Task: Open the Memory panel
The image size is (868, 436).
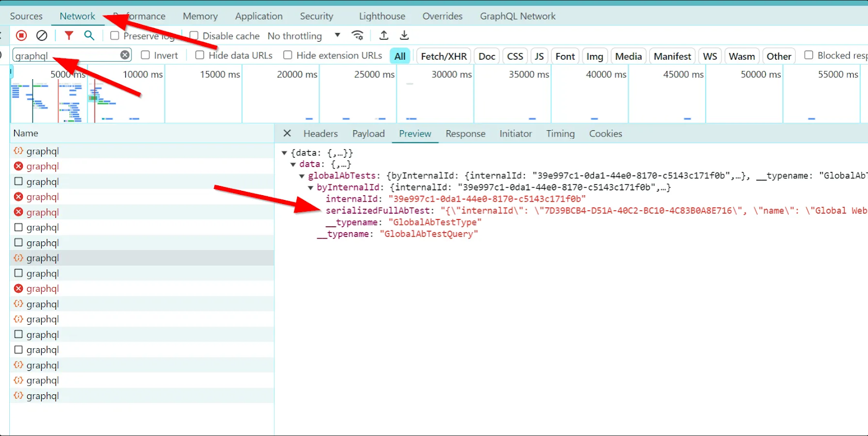Action: [200, 16]
